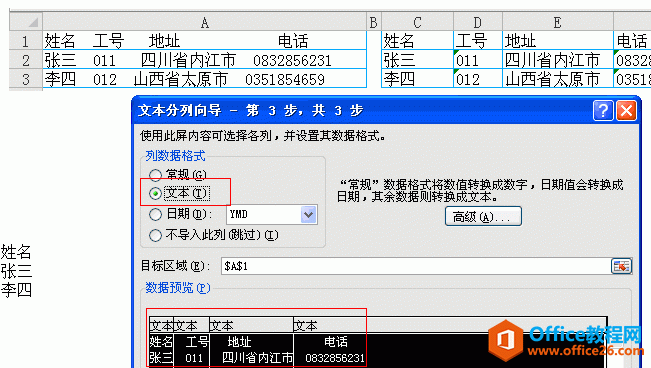651x368 pixels.
Task: Select column D header
Action: point(478,22)
